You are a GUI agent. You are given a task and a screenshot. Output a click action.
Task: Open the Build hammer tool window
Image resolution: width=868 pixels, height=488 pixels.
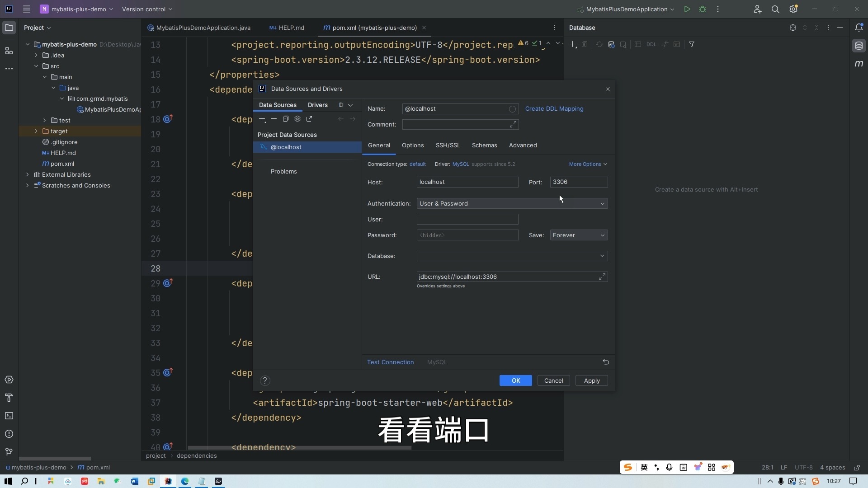click(x=9, y=398)
